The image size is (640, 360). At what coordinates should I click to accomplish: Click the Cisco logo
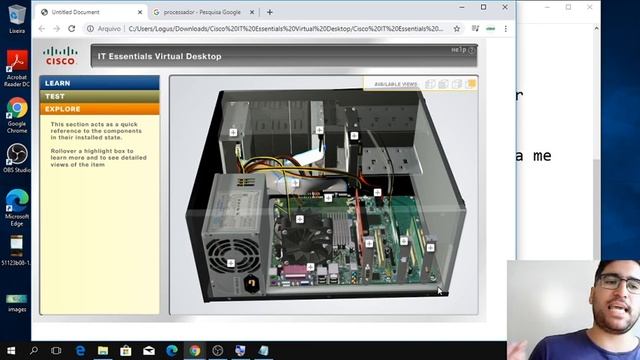tap(60, 56)
